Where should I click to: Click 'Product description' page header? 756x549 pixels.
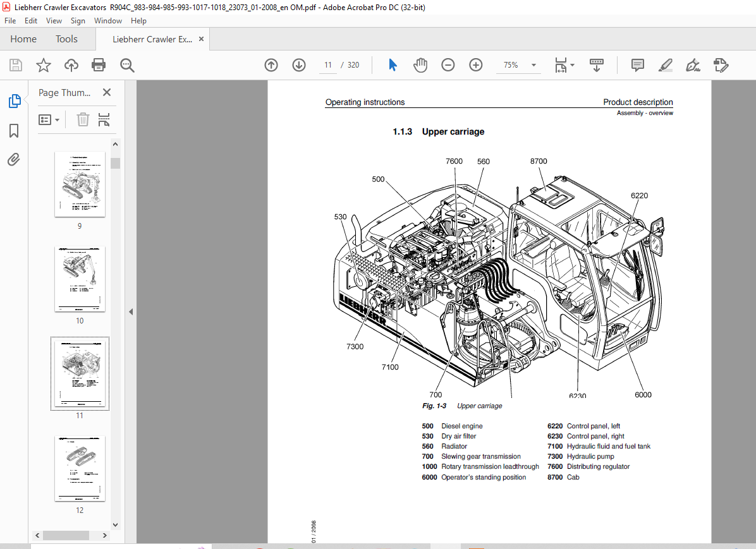coord(638,102)
